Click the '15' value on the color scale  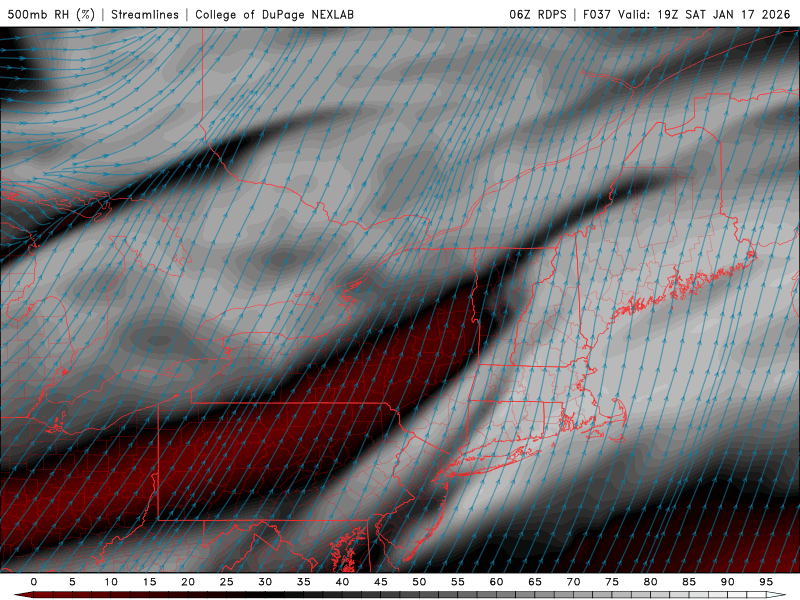(149, 582)
